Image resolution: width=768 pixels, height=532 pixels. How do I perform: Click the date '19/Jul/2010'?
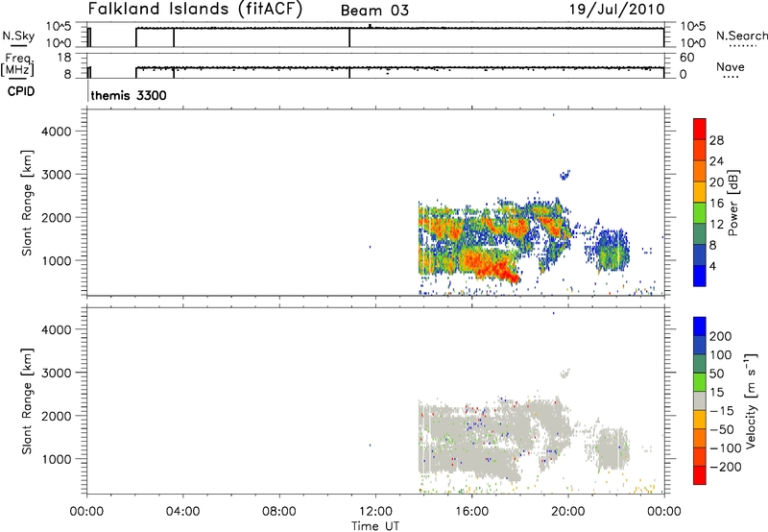point(616,10)
